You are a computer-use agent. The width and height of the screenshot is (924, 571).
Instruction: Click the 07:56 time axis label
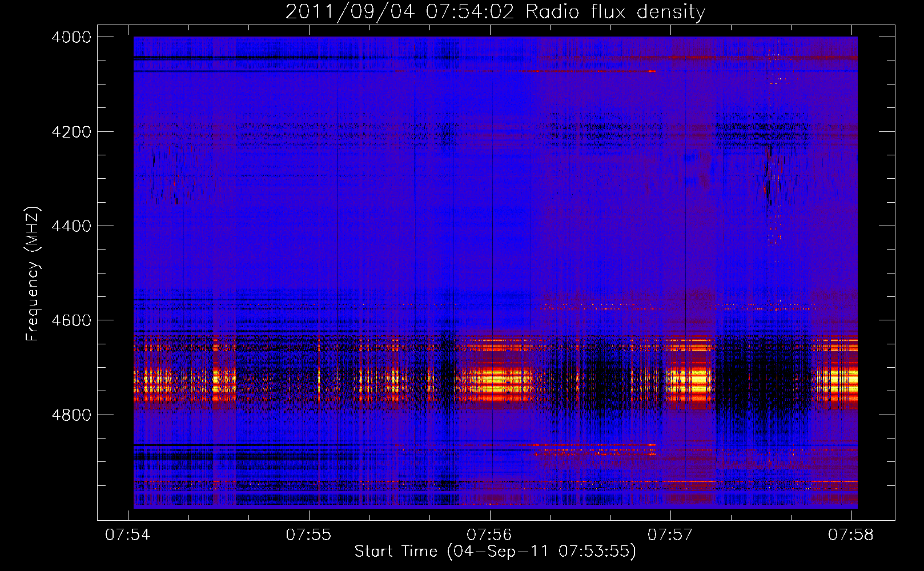[x=489, y=535]
